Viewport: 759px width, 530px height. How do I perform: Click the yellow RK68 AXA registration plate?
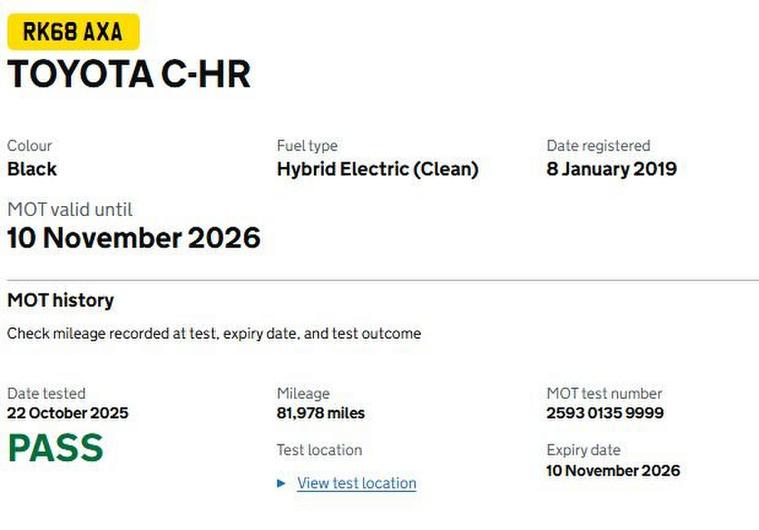click(73, 32)
